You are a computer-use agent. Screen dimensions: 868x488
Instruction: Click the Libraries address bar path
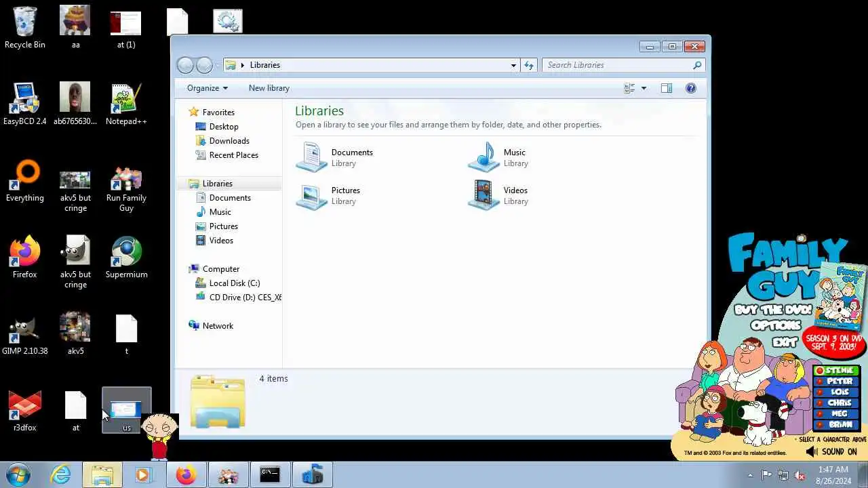tap(264, 65)
